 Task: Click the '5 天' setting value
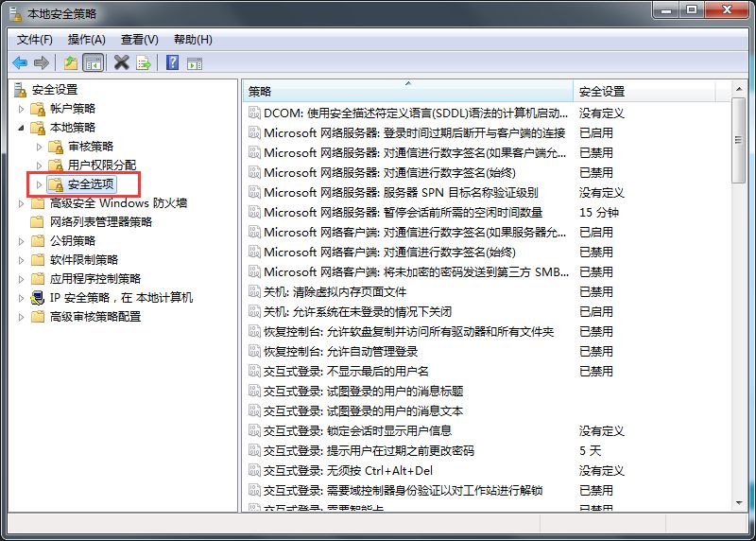click(x=590, y=451)
